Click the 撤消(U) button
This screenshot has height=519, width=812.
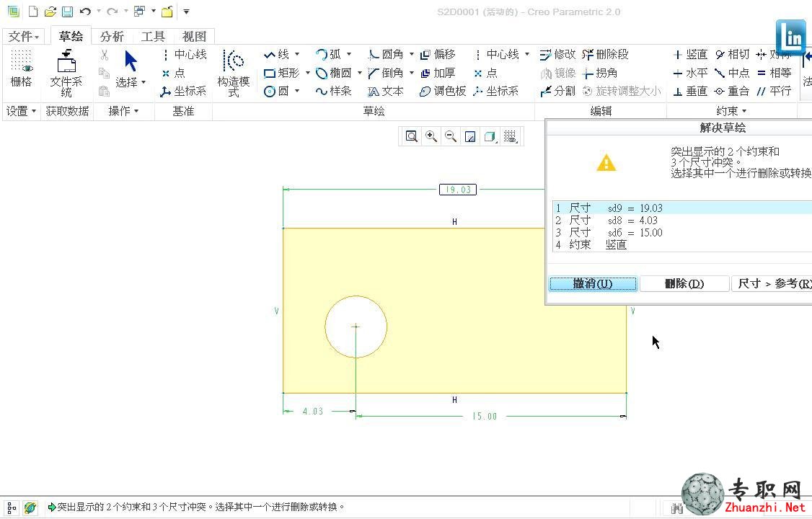[593, 283]
